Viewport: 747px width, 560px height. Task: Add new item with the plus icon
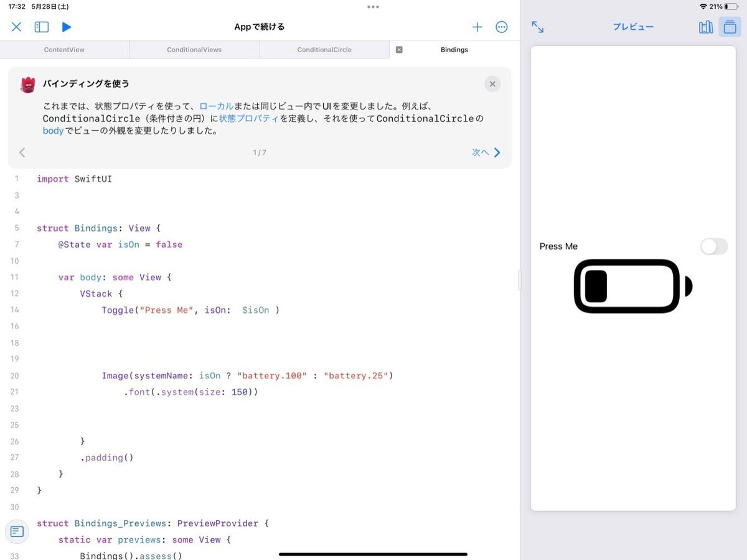coord(477,27)
